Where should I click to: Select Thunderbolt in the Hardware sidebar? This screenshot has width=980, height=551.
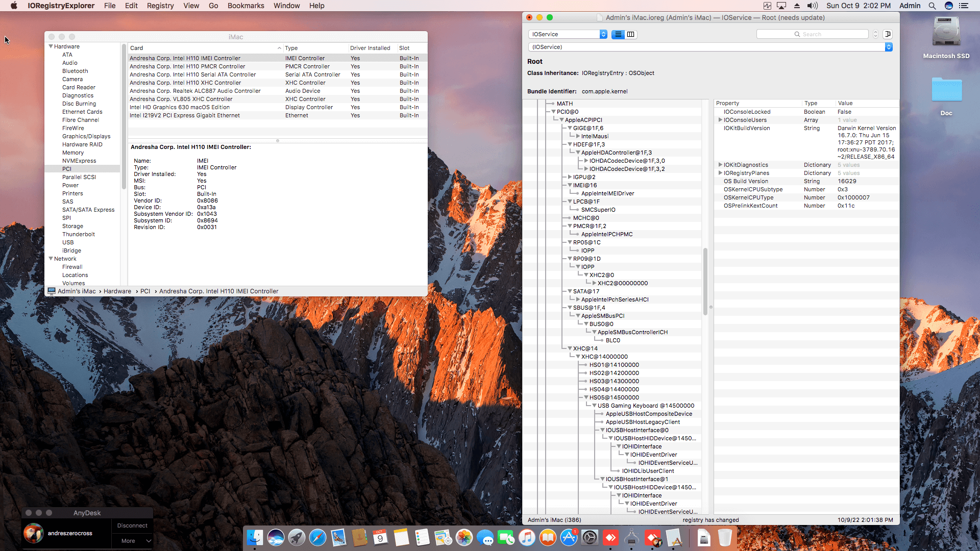point(79,234)
